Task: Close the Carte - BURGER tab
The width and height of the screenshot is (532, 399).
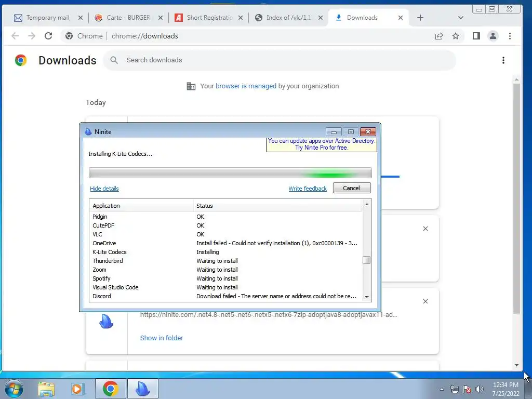Action: tap(161, 18)
